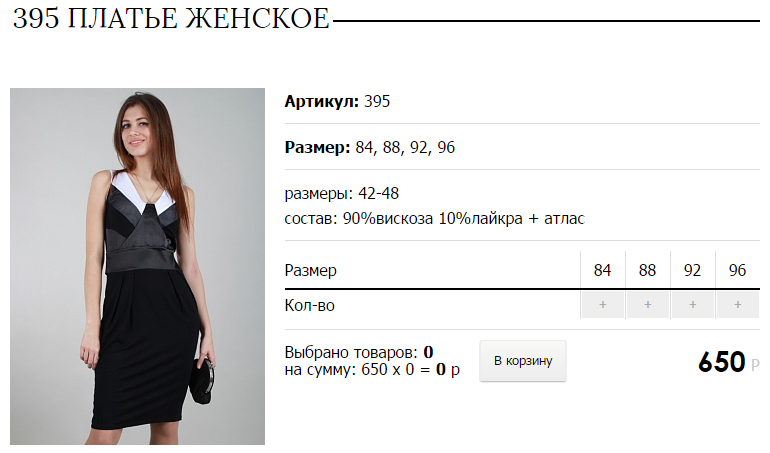Viewport: 770px width, 453px height.
Task: Increase quantity for size 88
Action: click(647, 305)
